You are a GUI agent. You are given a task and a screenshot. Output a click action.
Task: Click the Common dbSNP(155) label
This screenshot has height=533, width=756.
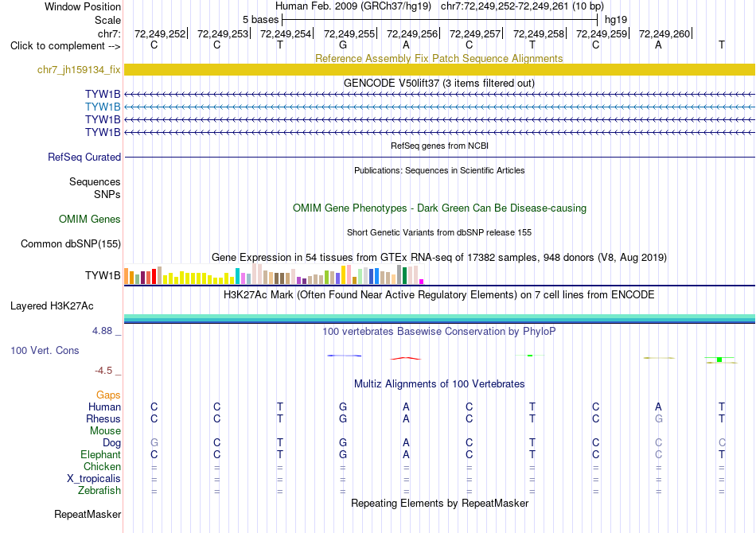(x=70, y=244)
